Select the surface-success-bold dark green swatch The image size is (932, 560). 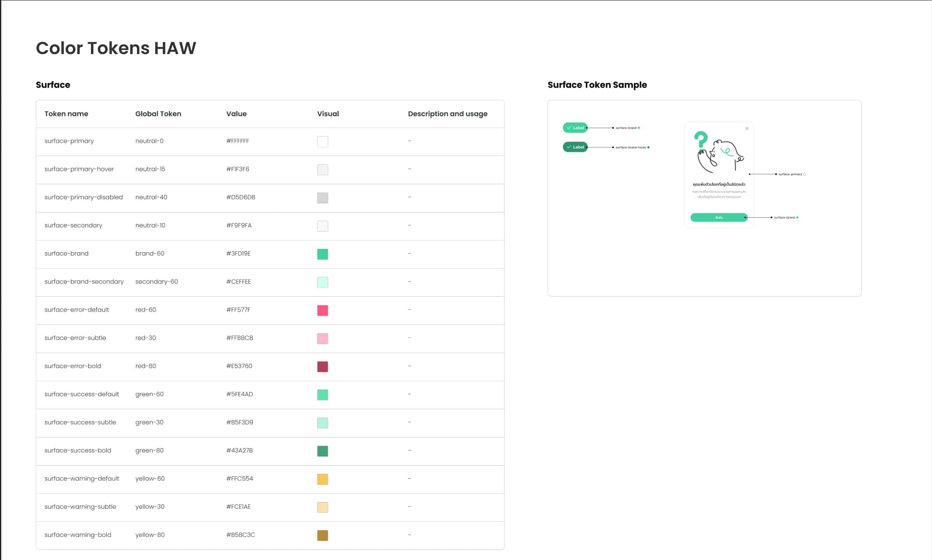point(323,451)
